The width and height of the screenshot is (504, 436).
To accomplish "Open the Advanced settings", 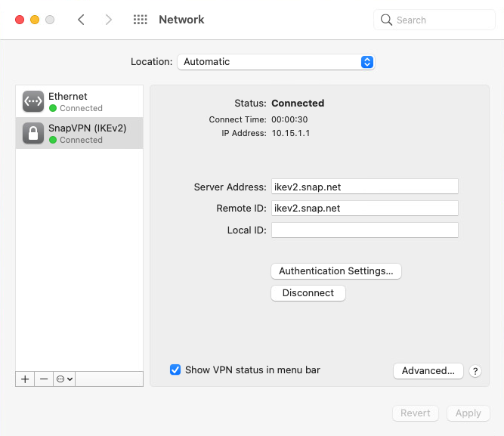I will [x=428, y=371].
